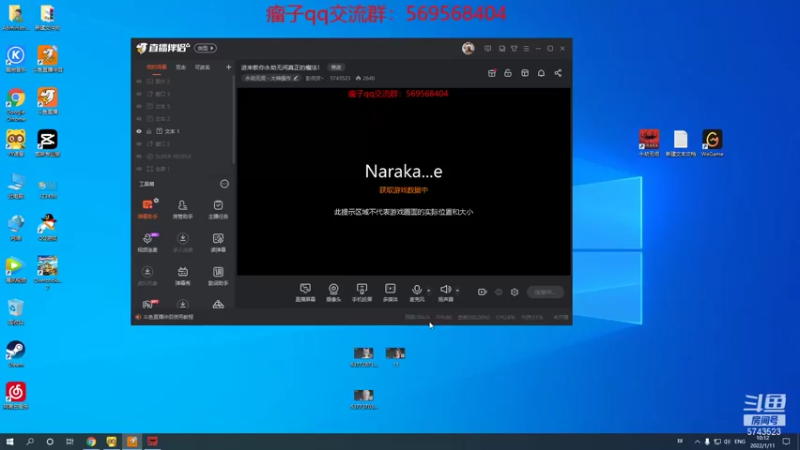Add a new scene with plus button
Image resolution: width=800 pixels, height=450 pixels.
coord(228,67)
